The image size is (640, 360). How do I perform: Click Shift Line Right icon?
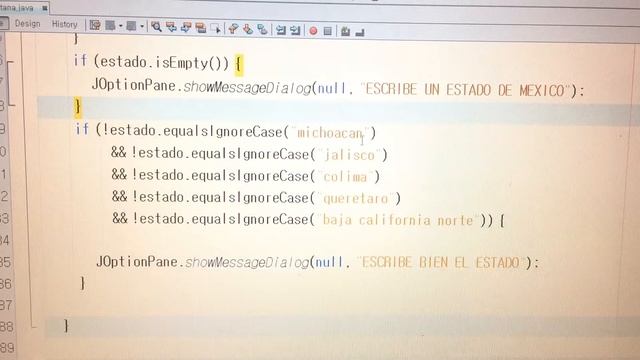click(x=295, y=30)
